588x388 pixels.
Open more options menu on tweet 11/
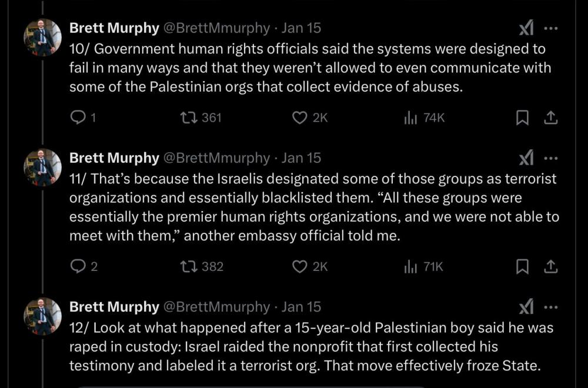coord(551,158)
